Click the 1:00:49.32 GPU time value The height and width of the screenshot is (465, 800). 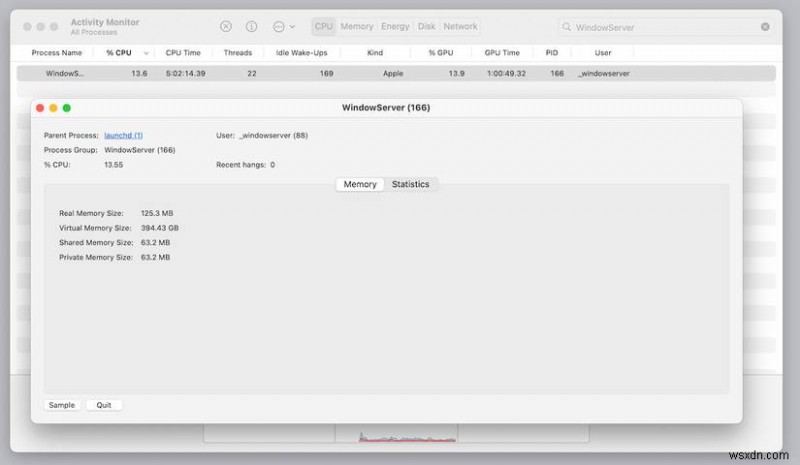(x=506, y=74)
